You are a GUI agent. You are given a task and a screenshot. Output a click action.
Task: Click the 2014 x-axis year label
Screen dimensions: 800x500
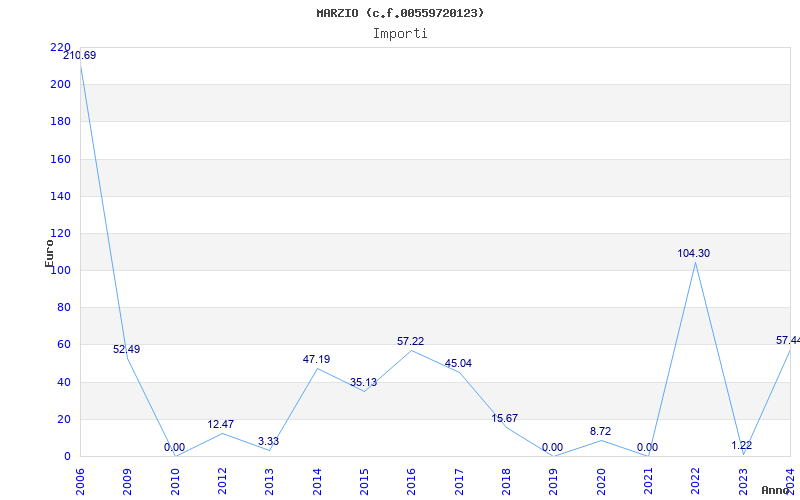pos(317,482)
